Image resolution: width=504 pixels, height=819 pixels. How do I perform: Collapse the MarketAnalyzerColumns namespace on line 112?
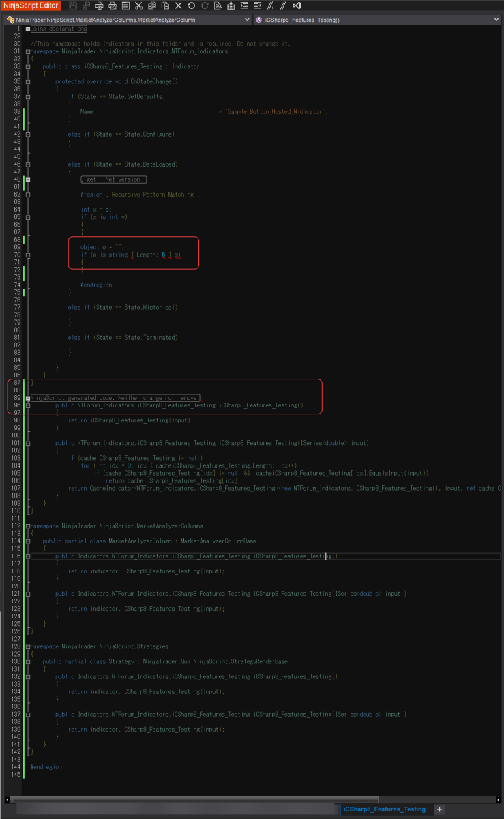pyautogui.click(x=28, y=526)
